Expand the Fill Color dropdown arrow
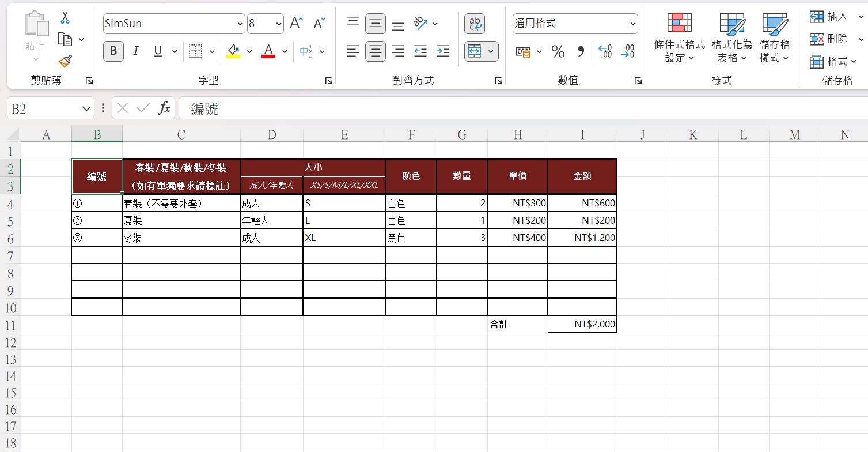Image resolution: width=868 pixels, height=452 pixels. [250, 51]
